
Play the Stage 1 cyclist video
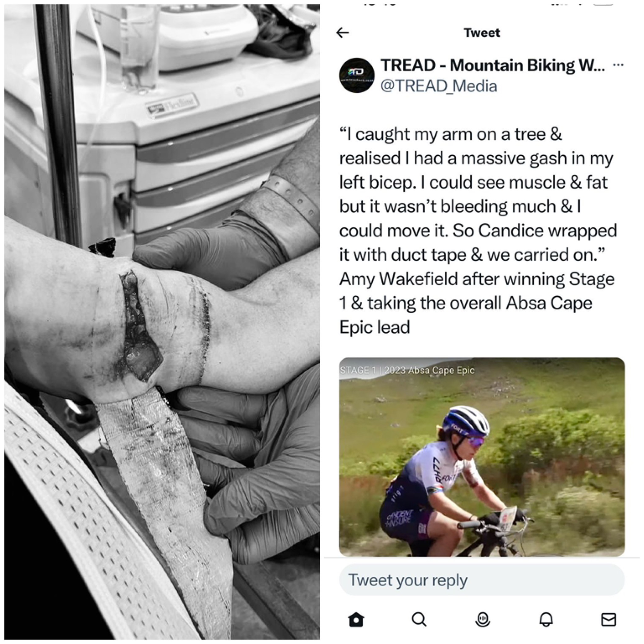coord(482,457)
